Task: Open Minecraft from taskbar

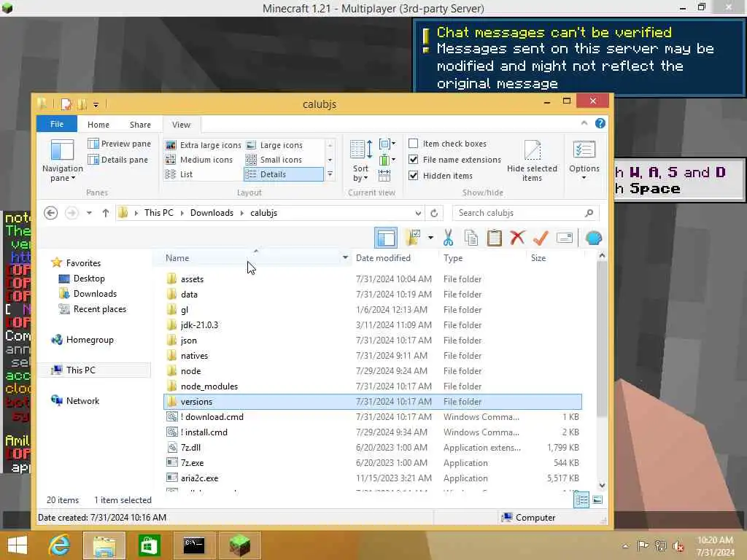Action: pyautogui.click(x=239, y=545)
